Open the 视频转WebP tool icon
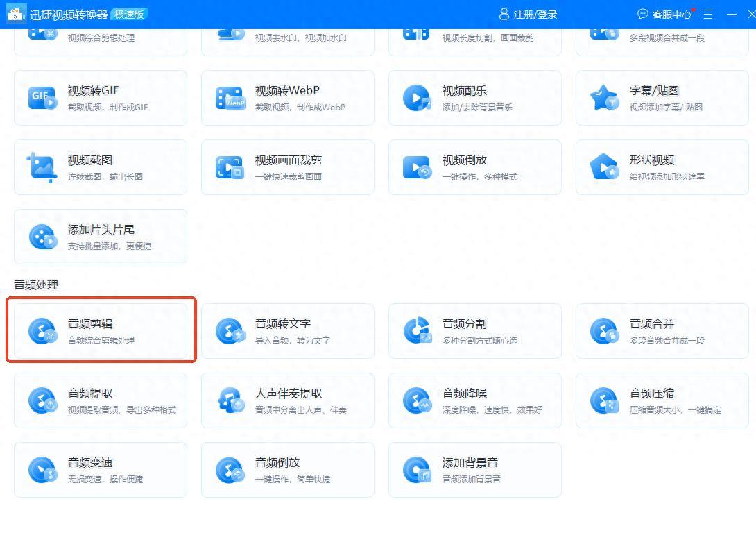The width and height of the screenshot is (756, 533). (x=230, y=98)
